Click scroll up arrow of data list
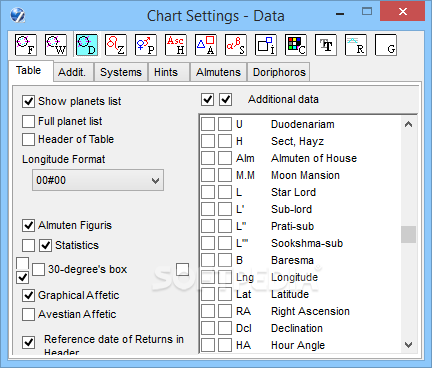The image size is (432, 368). (408, 124)
